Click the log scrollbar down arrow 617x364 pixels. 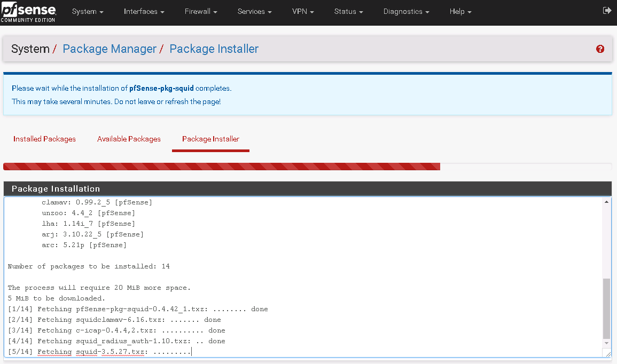click(606, 343)
